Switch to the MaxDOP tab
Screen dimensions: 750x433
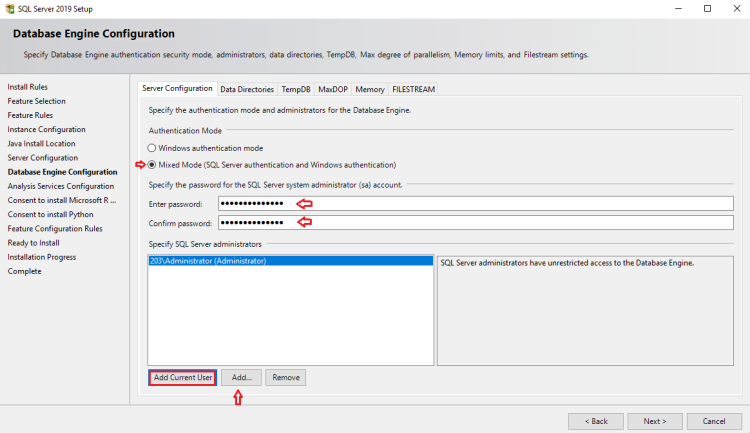333,89
